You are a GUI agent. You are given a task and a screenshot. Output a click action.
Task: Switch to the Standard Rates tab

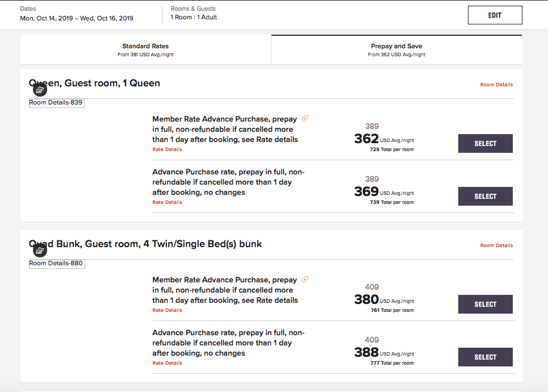coord(145,49)
